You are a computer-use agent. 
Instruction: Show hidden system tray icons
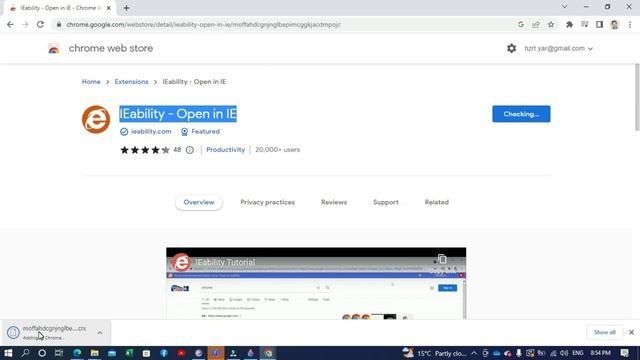click(474, 353)
